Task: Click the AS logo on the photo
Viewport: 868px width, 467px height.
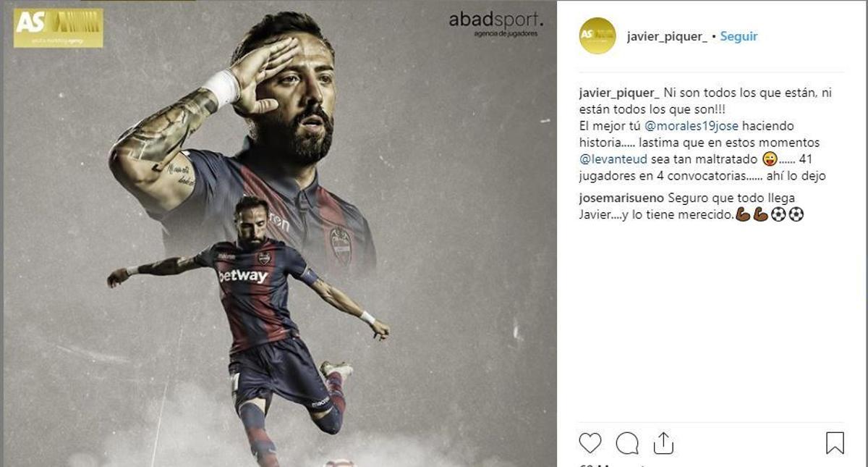Action: (x=58, y=28)
